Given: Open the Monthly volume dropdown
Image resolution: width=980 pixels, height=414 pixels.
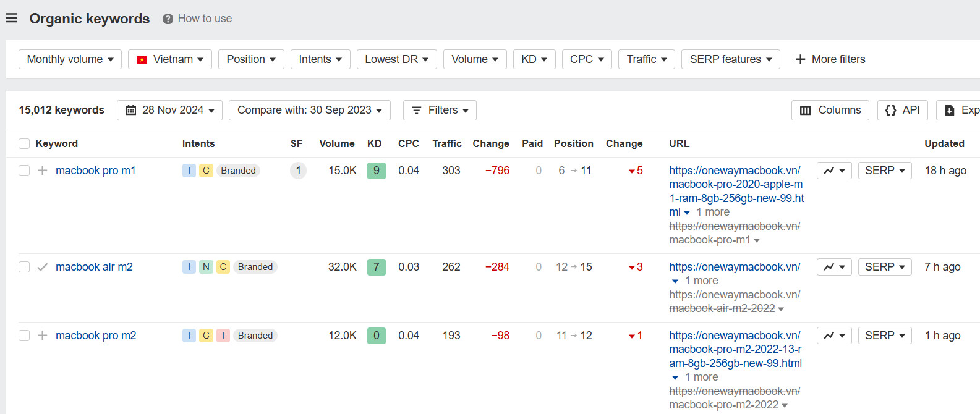Looking at the screenshot, I should [70, 59].
